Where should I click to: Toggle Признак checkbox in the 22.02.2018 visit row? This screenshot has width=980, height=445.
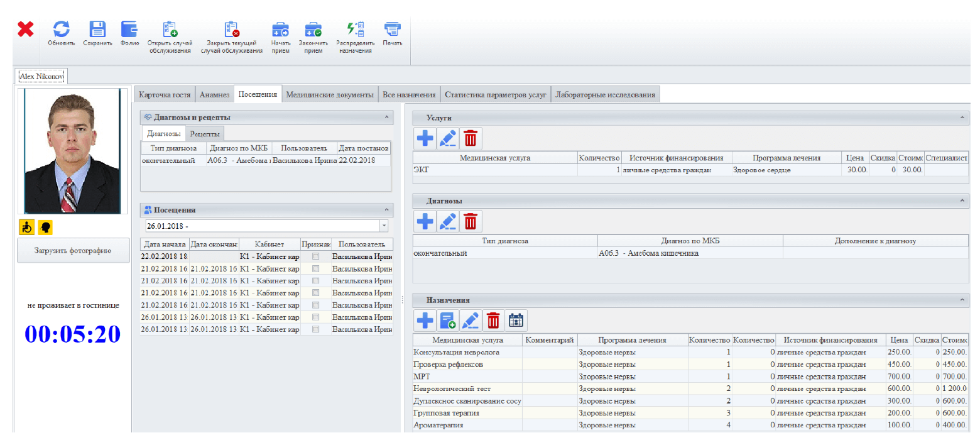pyautogui.click(x=315, y=256)
